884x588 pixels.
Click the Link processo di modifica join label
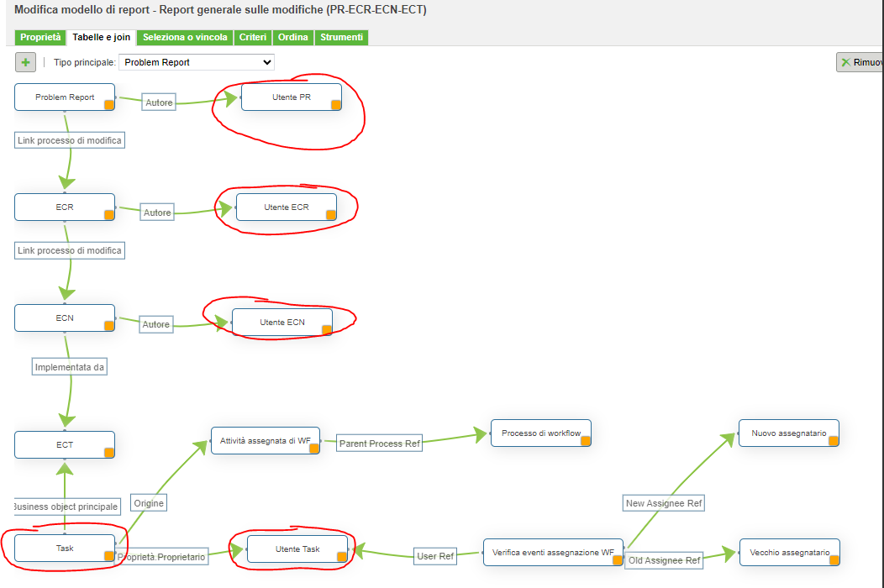point(70,139)
